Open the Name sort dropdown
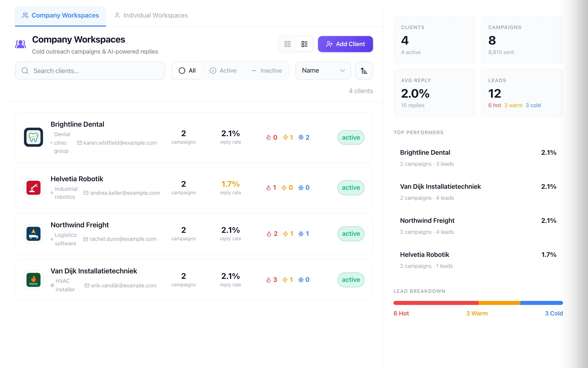Image resolution: width=588 pixels, height=368 pixels. click(323, 71)
